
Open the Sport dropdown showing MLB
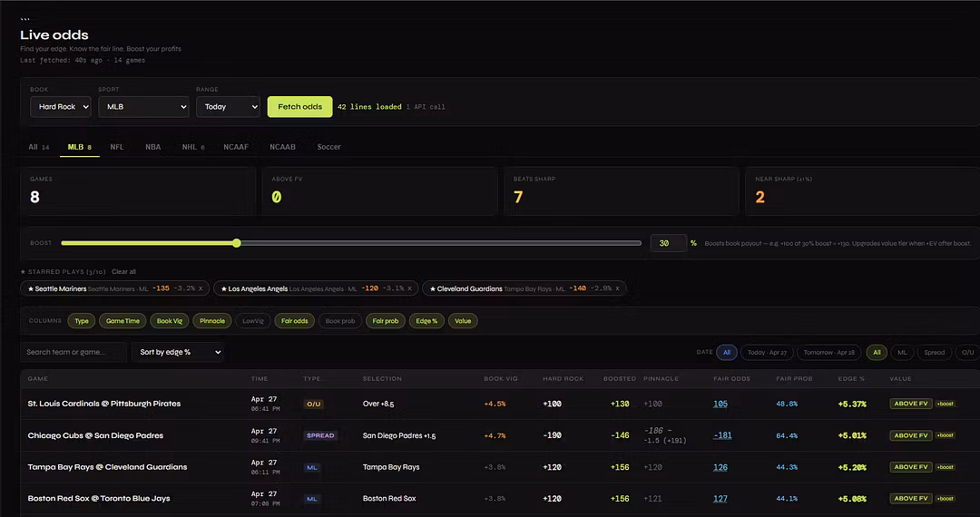tap(143, 107)
